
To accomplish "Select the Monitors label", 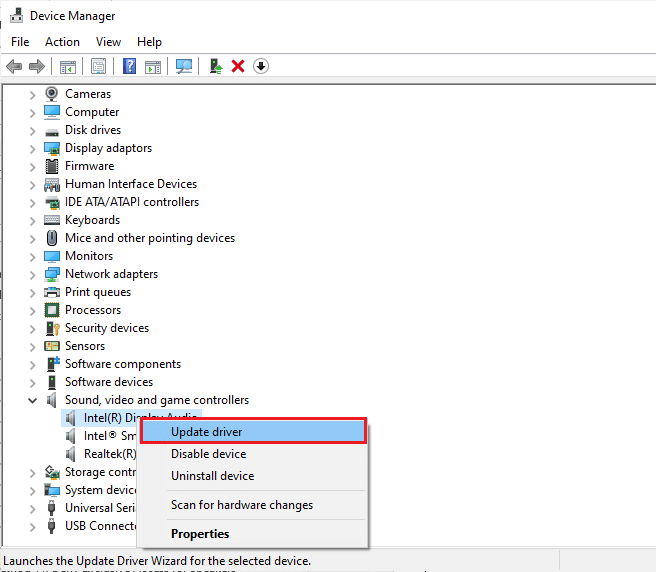I will click(x=89, y=256).
